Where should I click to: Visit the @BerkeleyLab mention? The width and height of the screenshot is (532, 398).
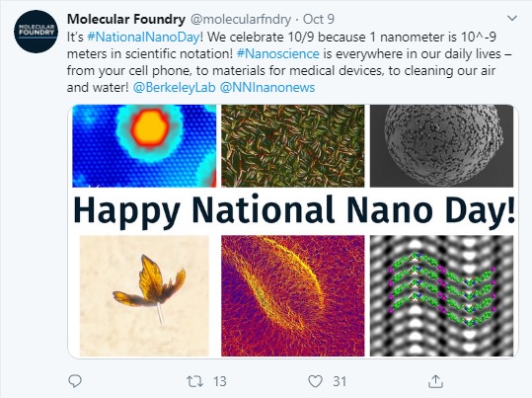(174, 88)
